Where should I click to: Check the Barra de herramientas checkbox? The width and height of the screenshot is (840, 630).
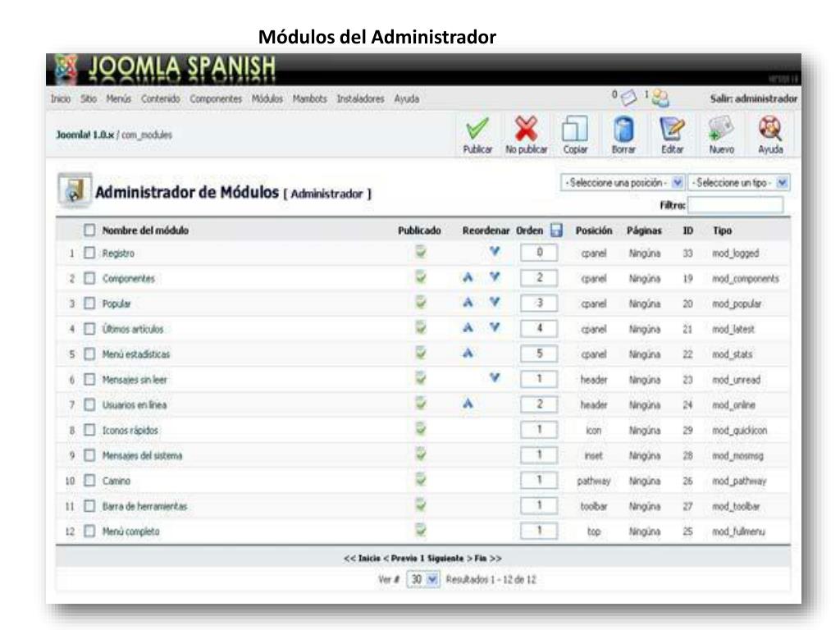pyautogui.click(x=89, y=506)
